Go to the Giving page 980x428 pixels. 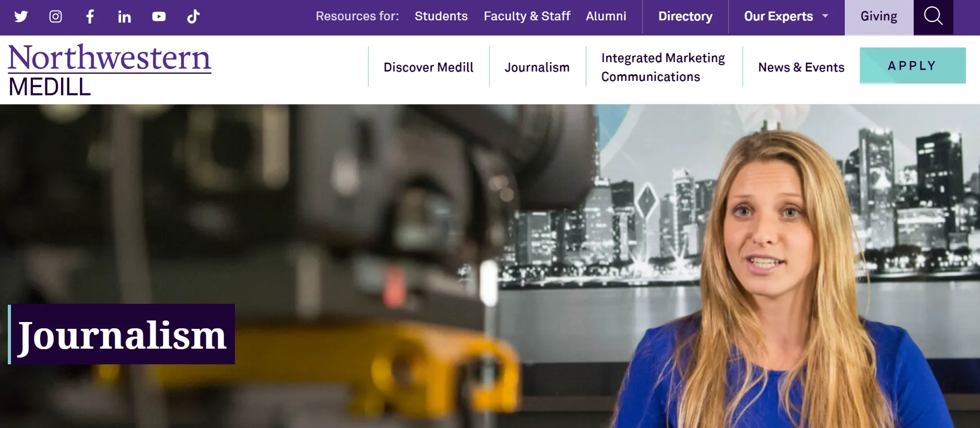tap(879, 17)
